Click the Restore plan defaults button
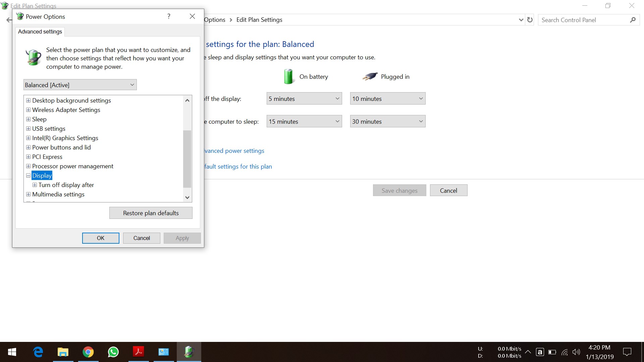This screenshot has width=644, height=362. coord(151,213)
